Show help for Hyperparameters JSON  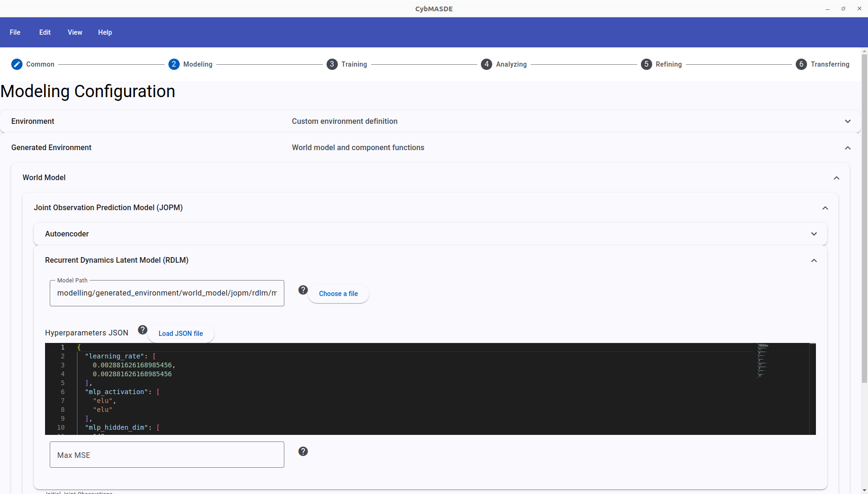(143, 330)
